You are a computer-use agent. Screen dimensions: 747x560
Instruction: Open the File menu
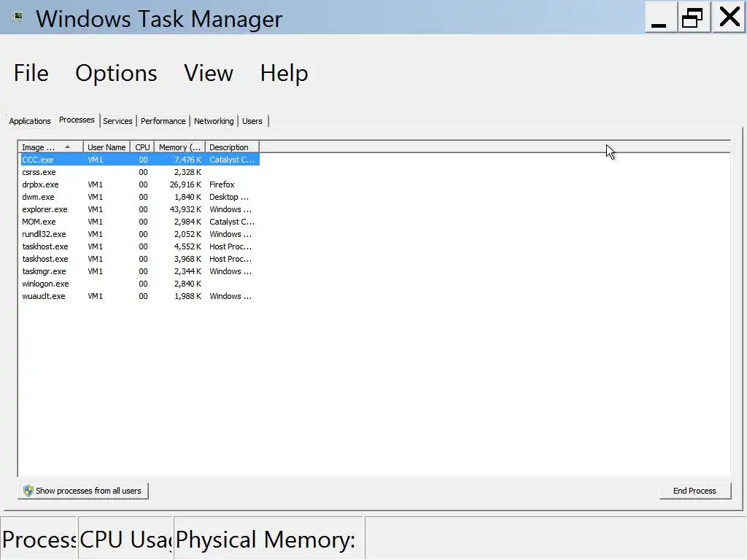point(31,73)
